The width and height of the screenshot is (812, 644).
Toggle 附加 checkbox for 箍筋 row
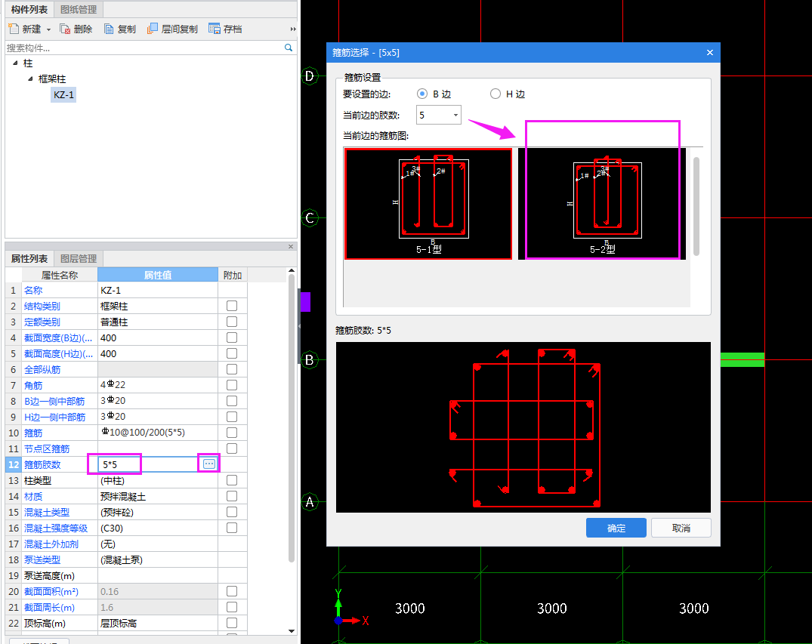pos(231,433)
